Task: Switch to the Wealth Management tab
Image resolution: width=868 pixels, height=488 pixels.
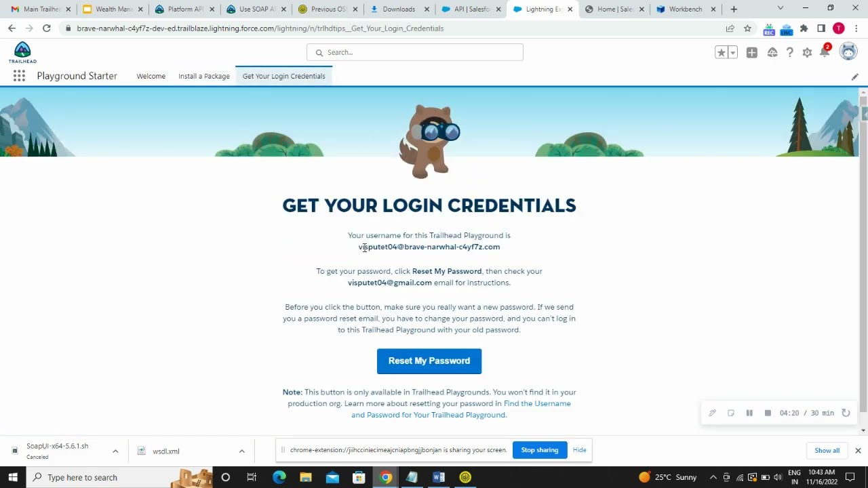Action: pyautogui.click(x=113, y=9)
